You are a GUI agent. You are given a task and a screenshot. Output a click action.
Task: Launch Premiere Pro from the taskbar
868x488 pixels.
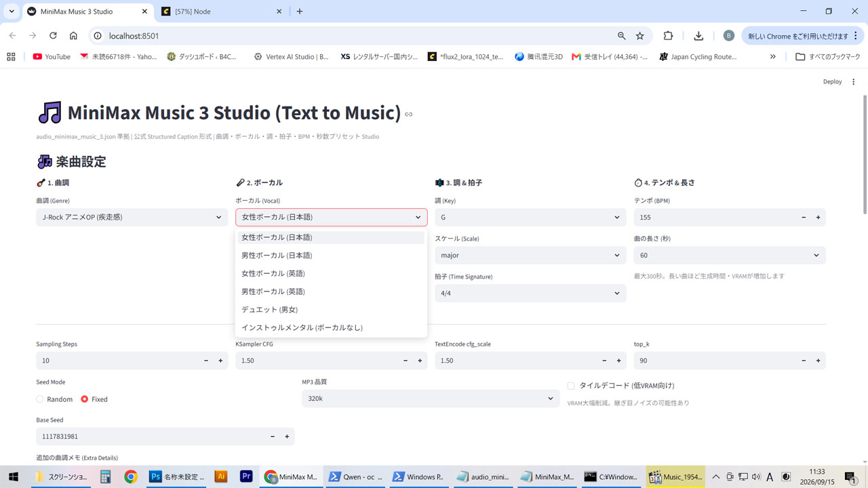pyautogui.click(x=246, y=476)
